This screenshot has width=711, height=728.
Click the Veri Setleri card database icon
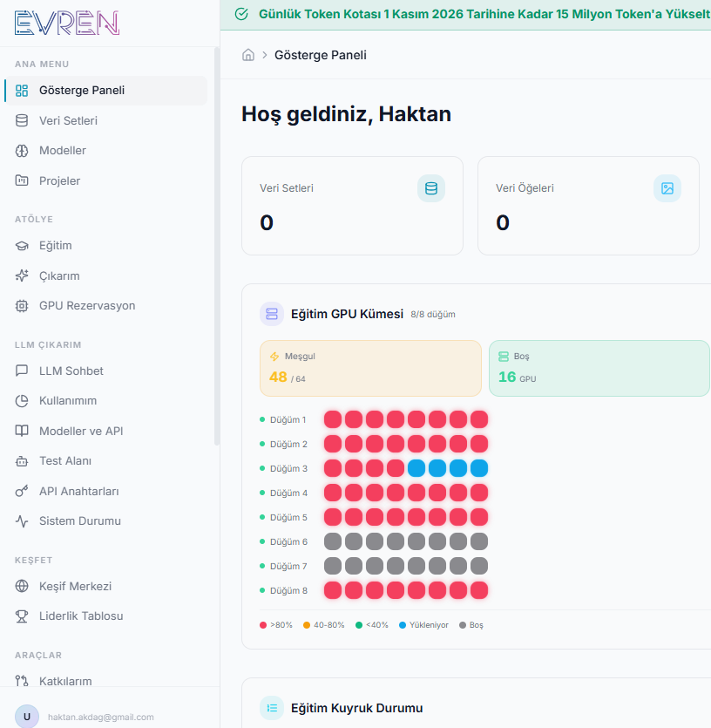coord(431,188)
